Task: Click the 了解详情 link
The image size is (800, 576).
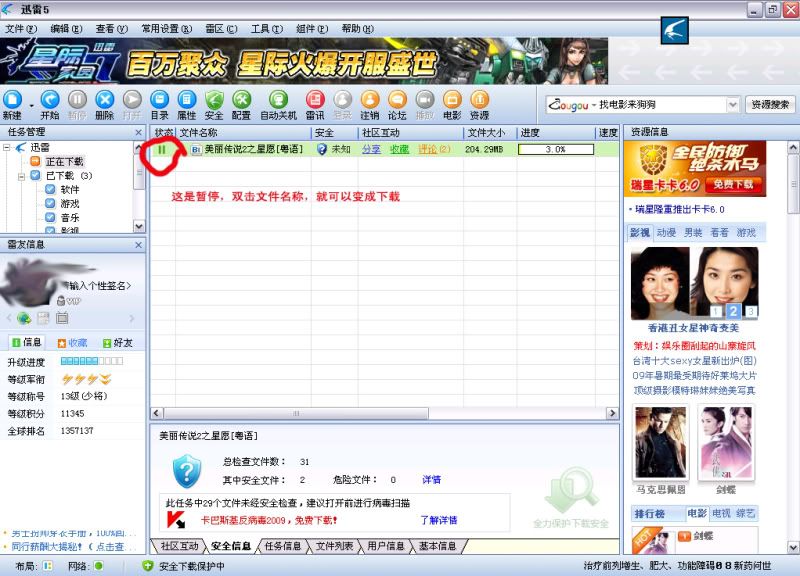Action: tap(438, 520)
